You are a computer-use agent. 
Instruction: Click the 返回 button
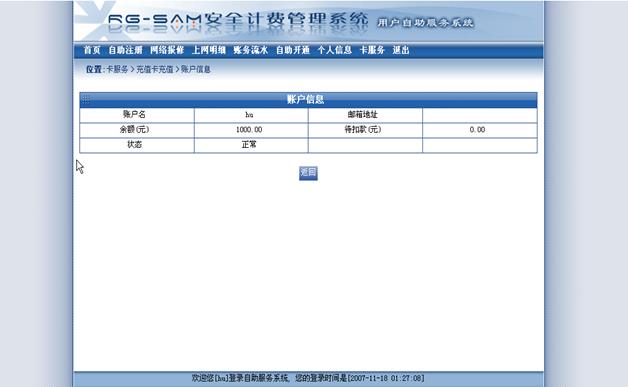click(x=308, y=173)
